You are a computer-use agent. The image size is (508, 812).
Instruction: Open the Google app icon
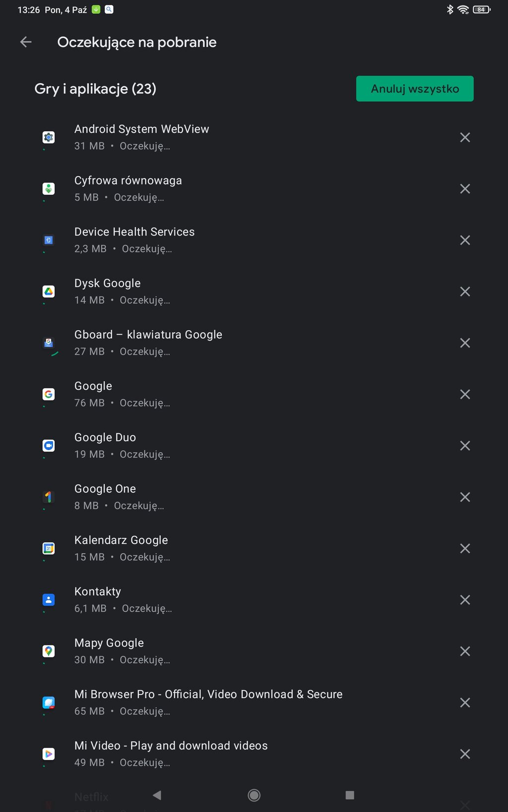(x=49, y=395)
